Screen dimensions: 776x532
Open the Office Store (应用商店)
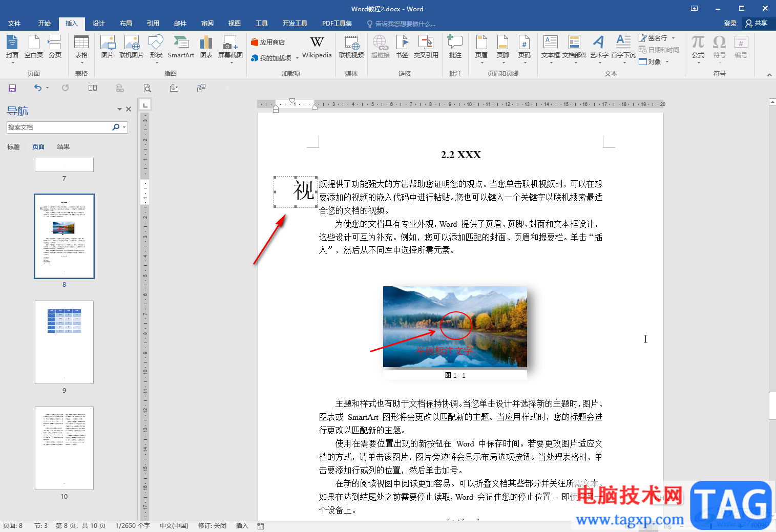pyautogui.click(x=268, y=42)
